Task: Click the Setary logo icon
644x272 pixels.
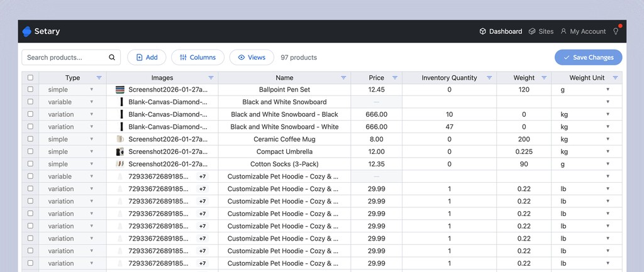Action: coord(26,31)
